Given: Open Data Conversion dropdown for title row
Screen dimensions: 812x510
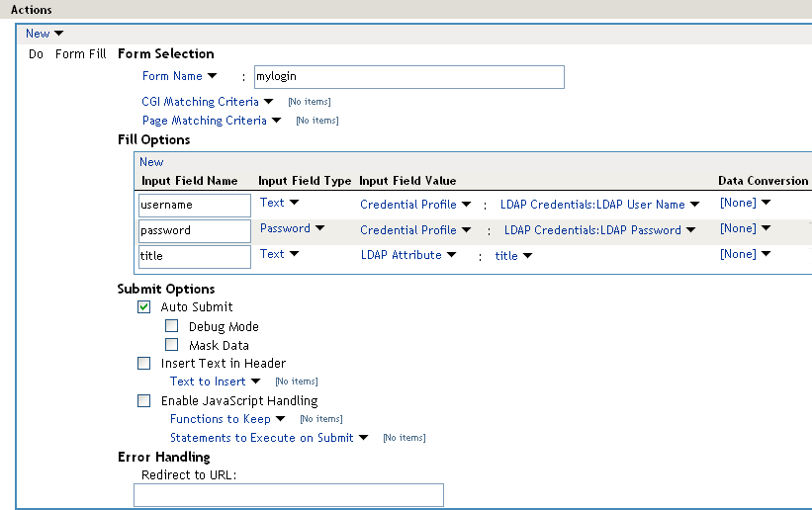Looking at the screenshot, I should (x=745, y=254).
